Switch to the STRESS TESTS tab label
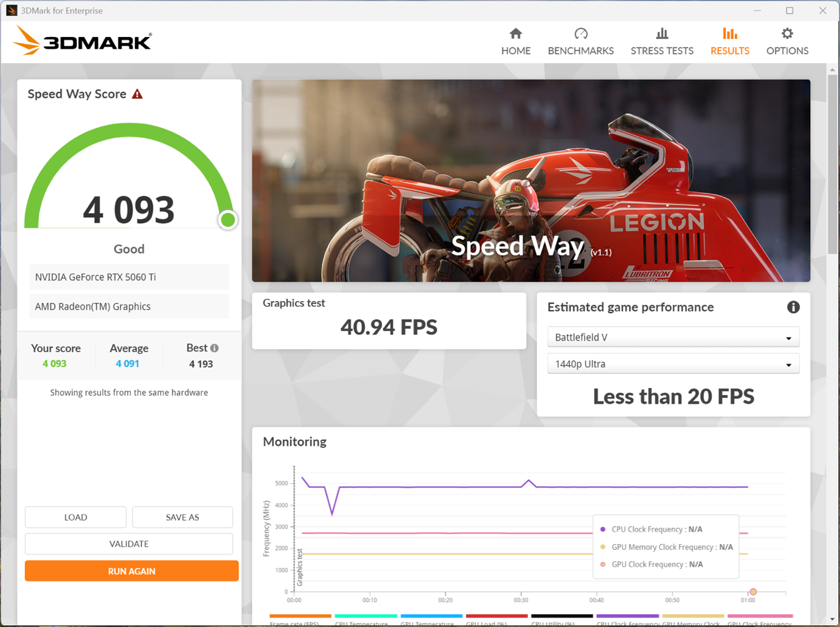The image size is (840, 627). click(x=662, y=51)
